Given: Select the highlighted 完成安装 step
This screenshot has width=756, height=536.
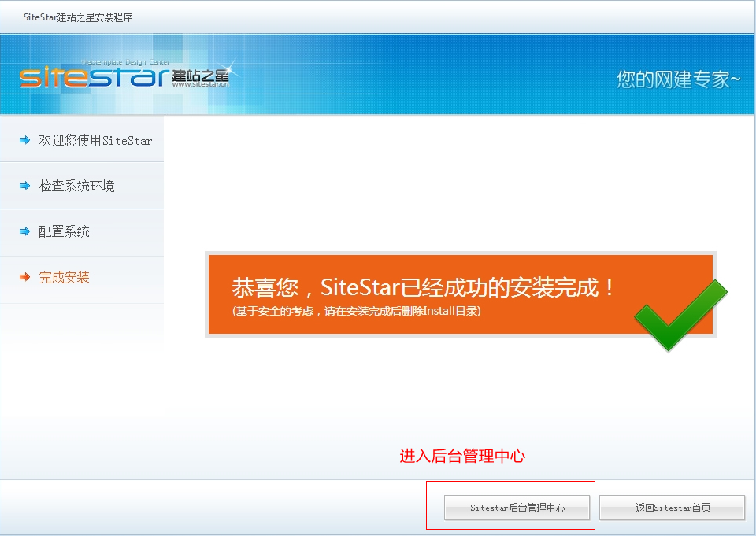Looking at the screenshot, I should click(x=64, y=277).
